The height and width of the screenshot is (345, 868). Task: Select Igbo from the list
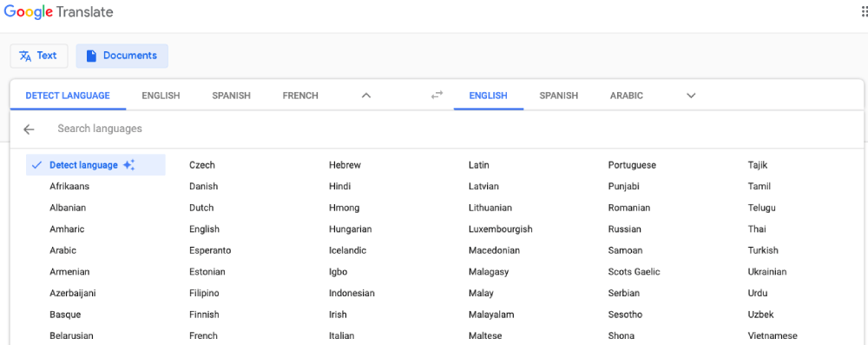click(x=339, y=272)
